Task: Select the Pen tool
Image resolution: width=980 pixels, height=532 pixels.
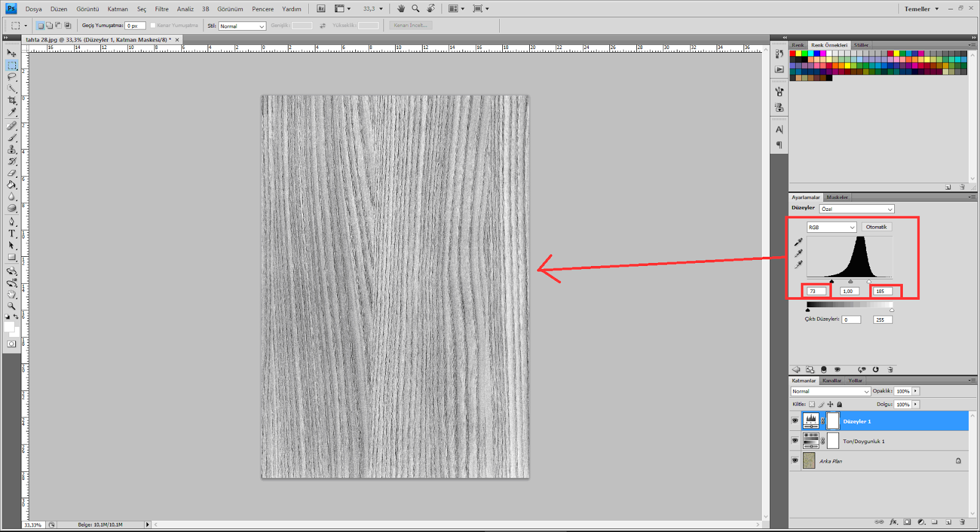Action: point(12,222)
